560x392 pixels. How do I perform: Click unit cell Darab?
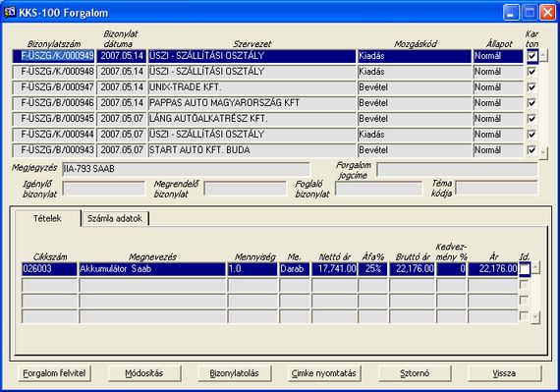[295, 269]
